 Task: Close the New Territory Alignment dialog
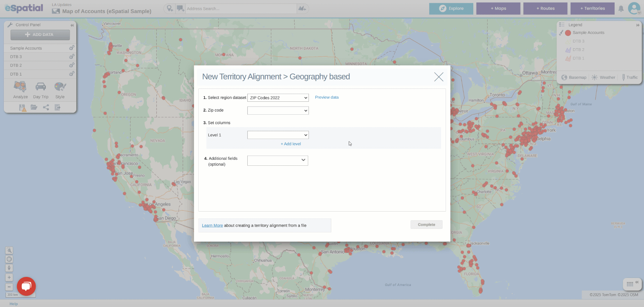tap(439, 77)
